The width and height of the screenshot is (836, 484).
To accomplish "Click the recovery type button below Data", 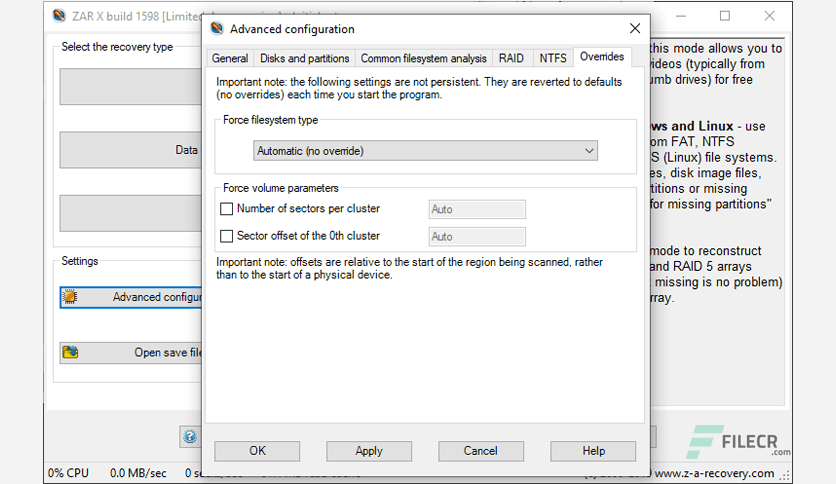I will (131, 213).
